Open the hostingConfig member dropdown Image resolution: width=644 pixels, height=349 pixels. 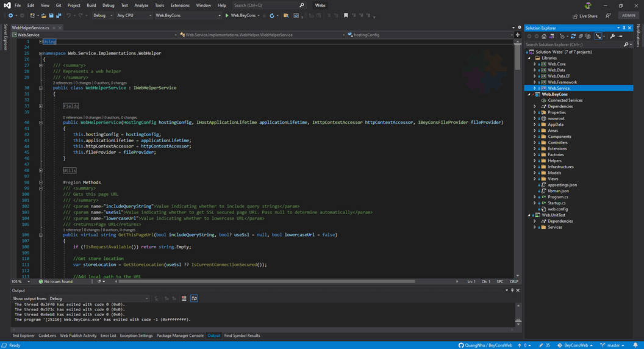[x=429, y=35]
